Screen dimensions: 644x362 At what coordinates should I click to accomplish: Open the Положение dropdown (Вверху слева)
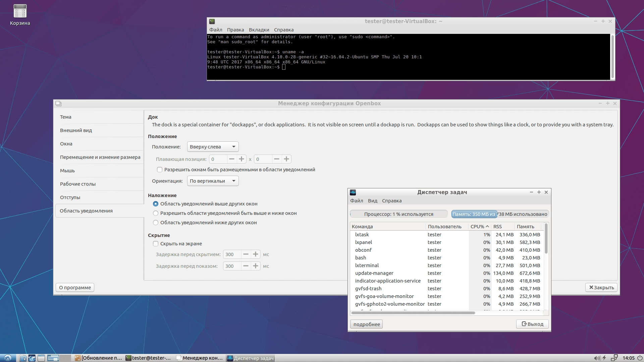click(x=213, y=146)
